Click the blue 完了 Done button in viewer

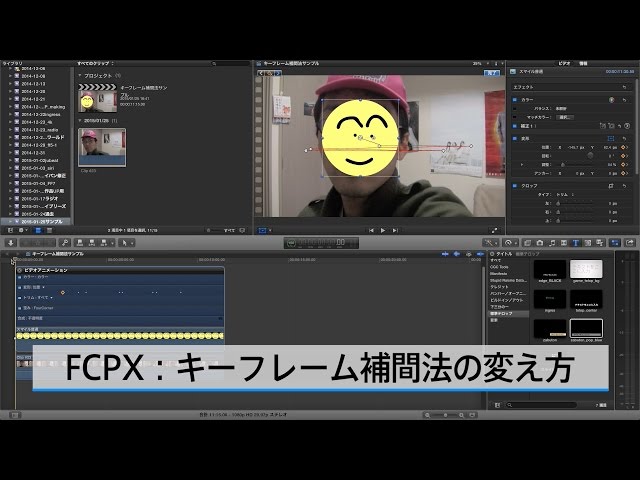click(x=492, y=73)
